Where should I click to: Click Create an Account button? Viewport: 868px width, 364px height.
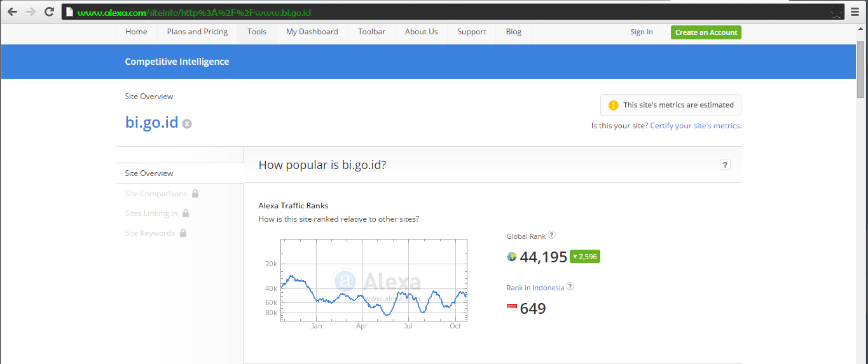point(706,32)
